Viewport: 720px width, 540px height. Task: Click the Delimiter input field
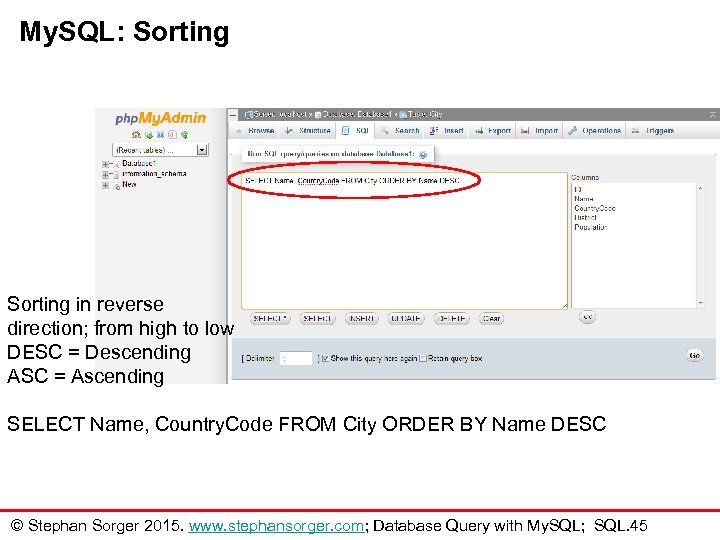pyautogui.click(x=296, y=358)
